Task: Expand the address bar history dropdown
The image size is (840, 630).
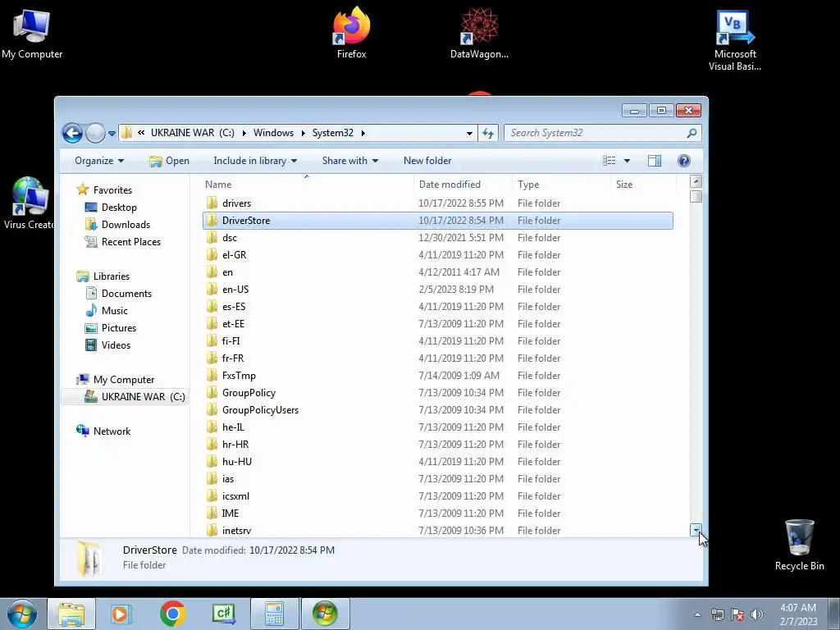Action: (469, 133)
